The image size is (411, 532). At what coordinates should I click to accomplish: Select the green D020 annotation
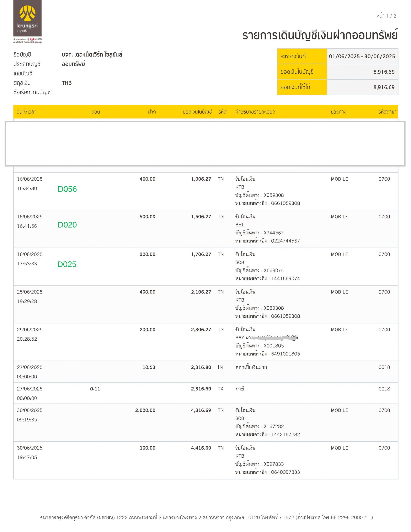coord(67,225)
